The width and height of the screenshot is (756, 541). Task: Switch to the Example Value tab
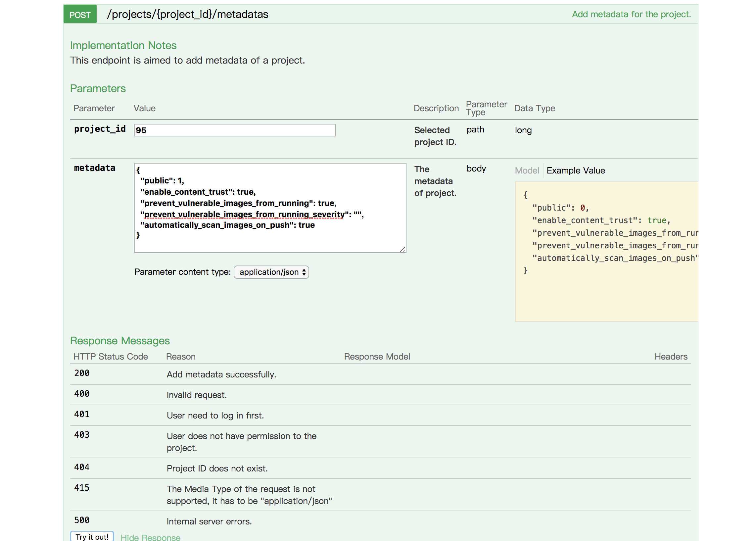(575, 171)
